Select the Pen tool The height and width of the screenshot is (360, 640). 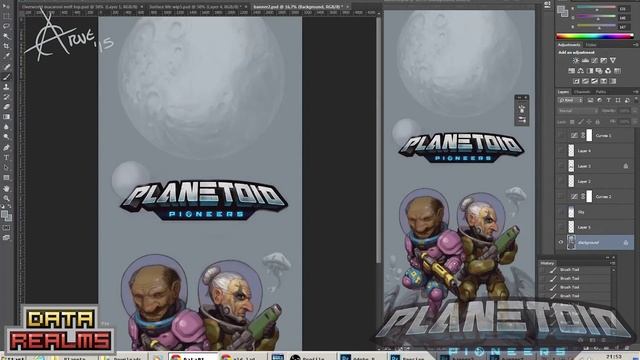6,147
